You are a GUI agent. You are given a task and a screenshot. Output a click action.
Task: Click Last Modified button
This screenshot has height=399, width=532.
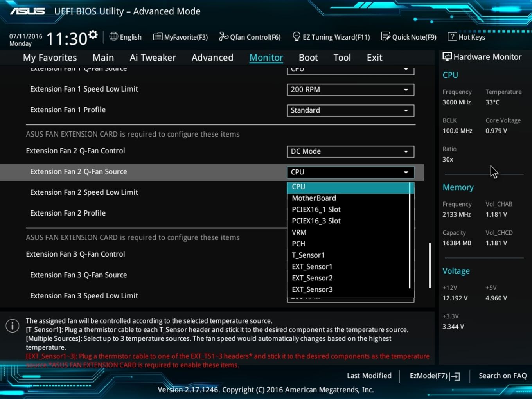click(x=369, y=376)
